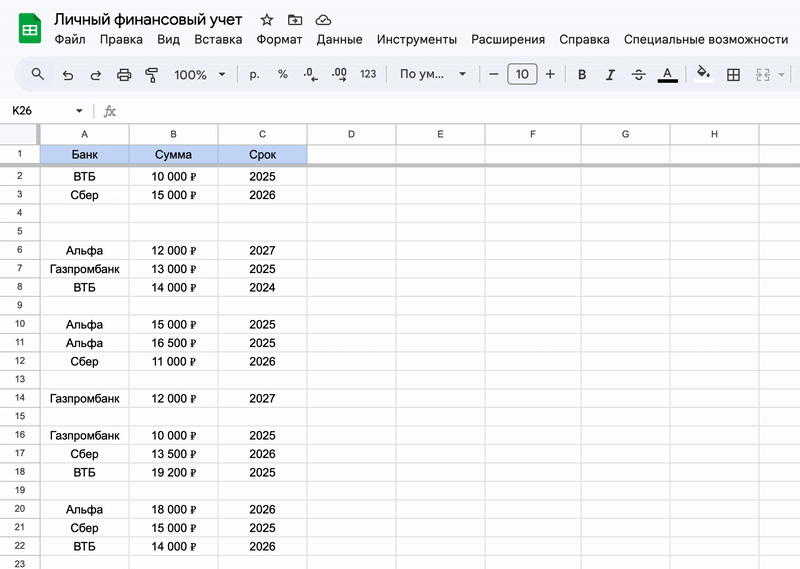The image size is (800, 569).
Task: Toggle italic formatting
Action: tap(610, 75)
